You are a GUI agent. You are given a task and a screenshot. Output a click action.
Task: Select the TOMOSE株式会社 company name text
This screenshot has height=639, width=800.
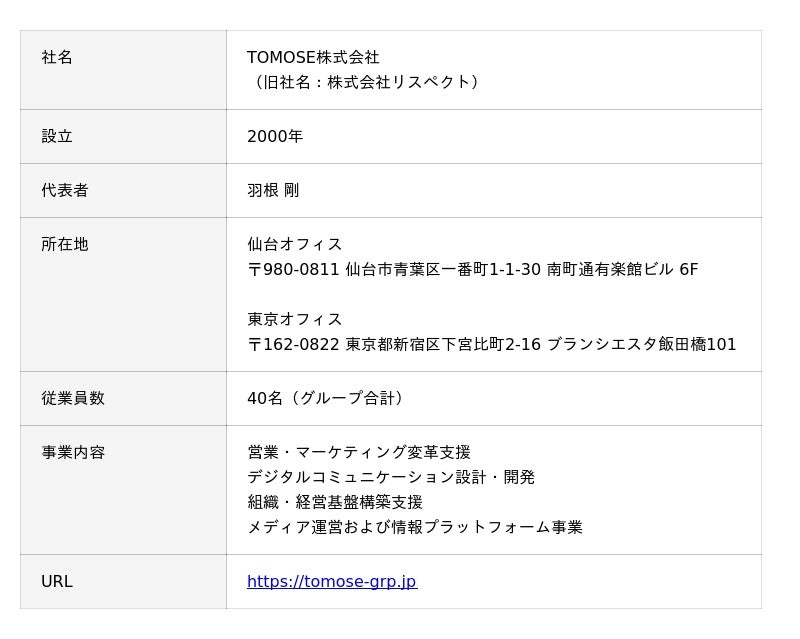(313, 57)
